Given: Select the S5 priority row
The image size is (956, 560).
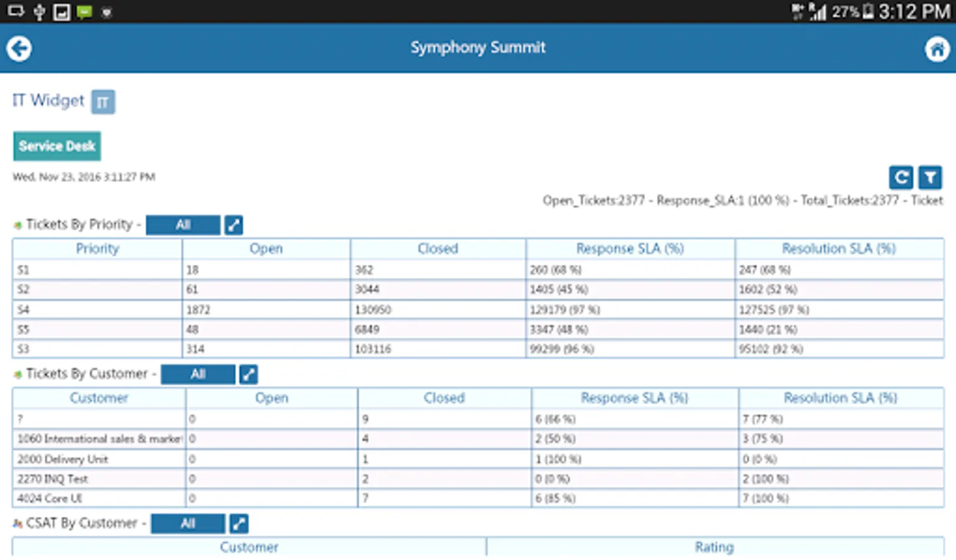Looking at the screenshot, I should click(478, 329).
